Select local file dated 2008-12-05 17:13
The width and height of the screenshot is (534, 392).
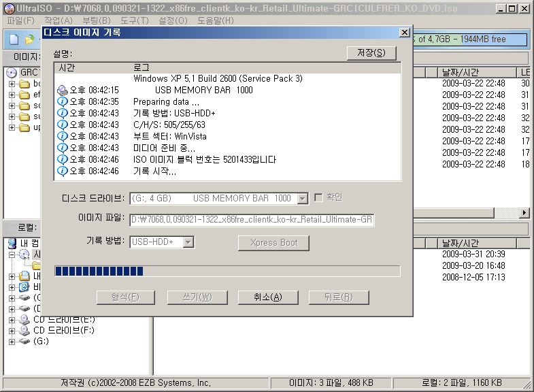[473, 277]
